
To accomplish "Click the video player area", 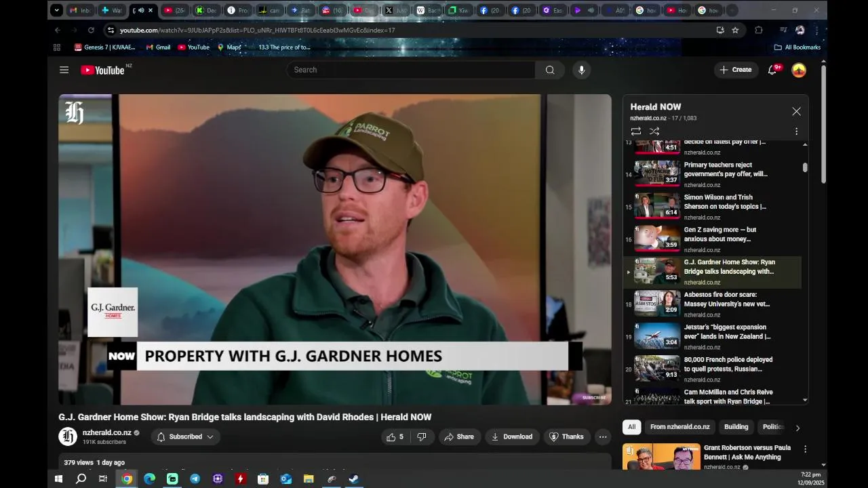I will (335, 249).
